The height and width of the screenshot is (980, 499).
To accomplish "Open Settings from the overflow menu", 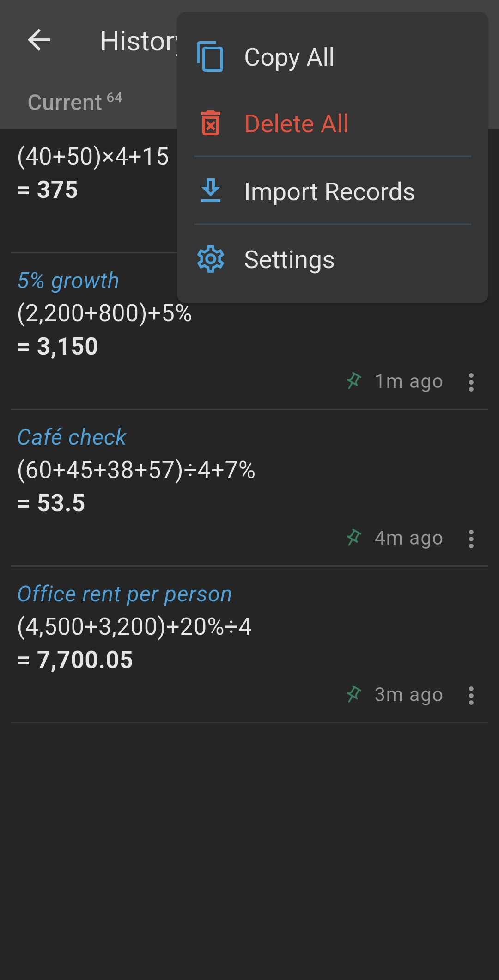I will (x=289, y=259).
